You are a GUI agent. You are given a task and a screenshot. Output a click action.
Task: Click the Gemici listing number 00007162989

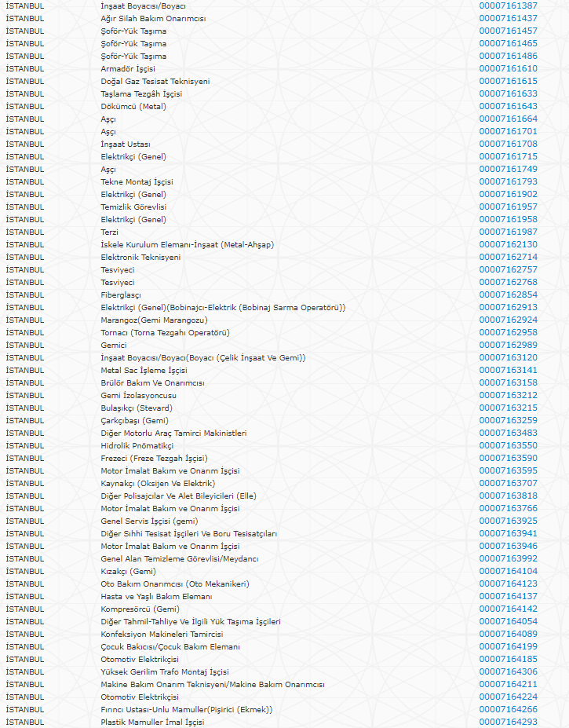click(x=508, y=345)
